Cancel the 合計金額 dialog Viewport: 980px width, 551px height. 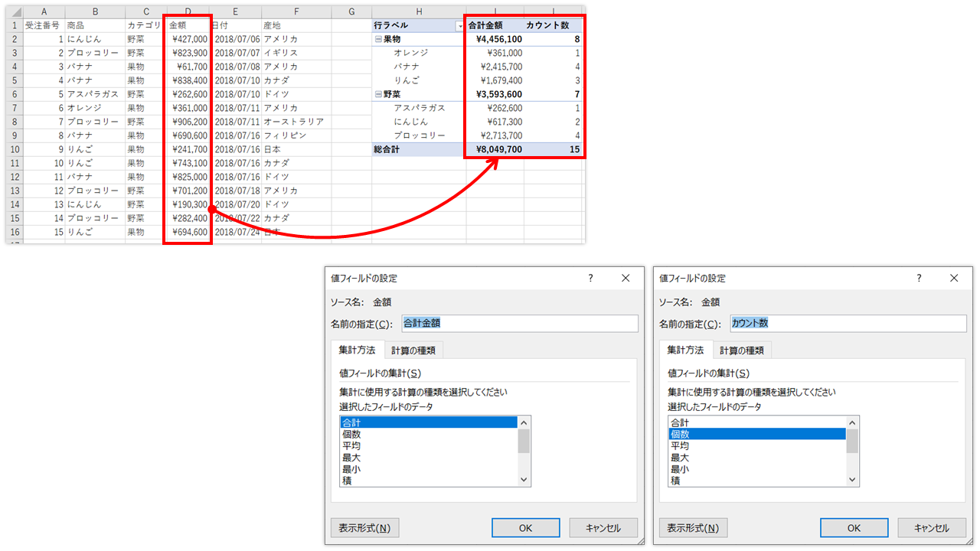[603, 528]
